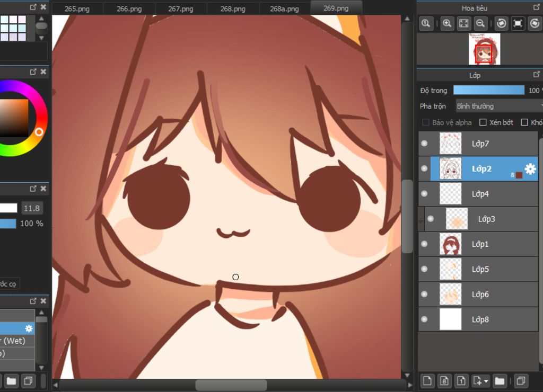Select the (Wet) brush entry
This screenshot has height=392, width=543.
coord(17,341)
